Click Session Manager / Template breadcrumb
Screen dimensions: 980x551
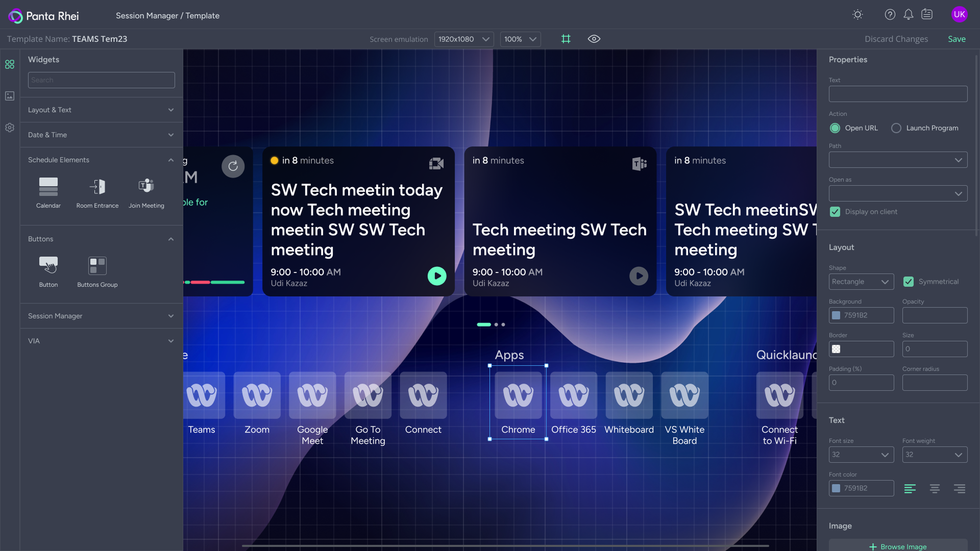click(x=167, y=16)
